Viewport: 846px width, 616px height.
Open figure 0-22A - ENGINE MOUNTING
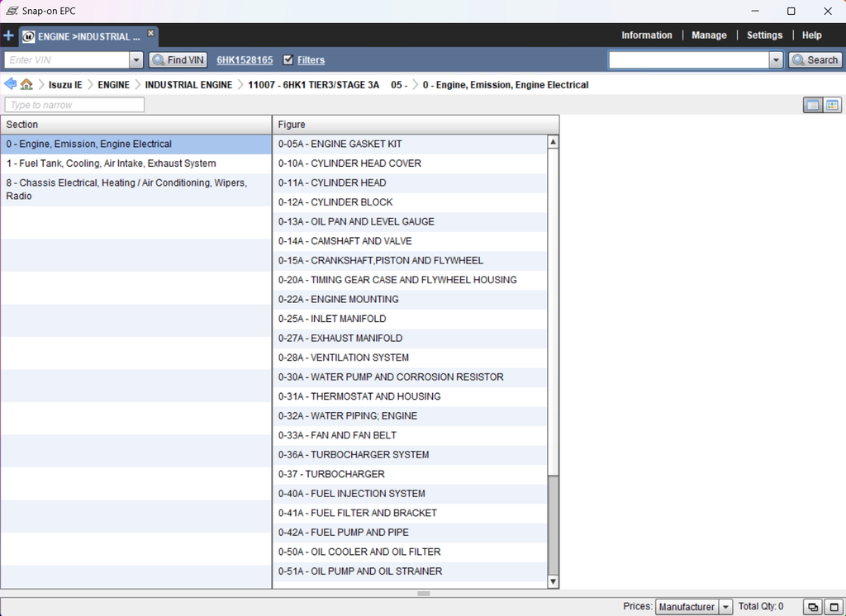[x=410, y=300]
